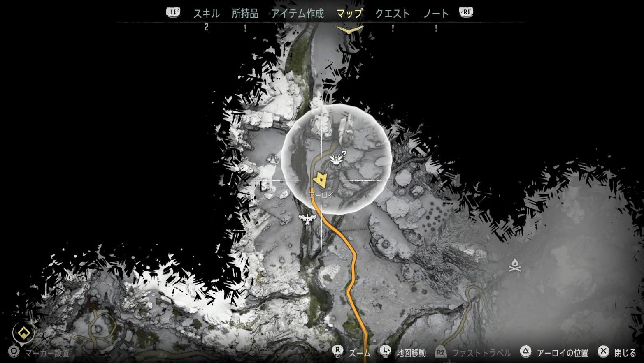
Task: Click the yellow diamond quest marker icon
Action: pos(23,333)
